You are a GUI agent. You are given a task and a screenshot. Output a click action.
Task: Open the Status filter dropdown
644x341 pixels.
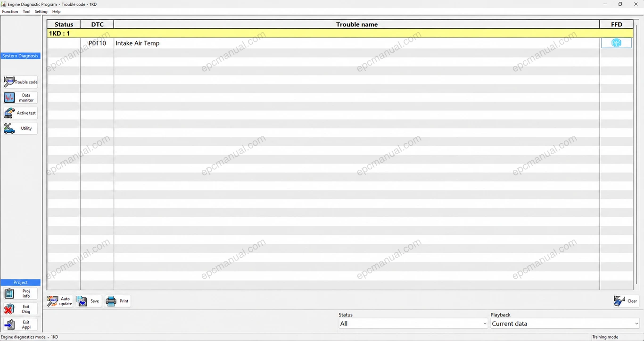point(413,324)
